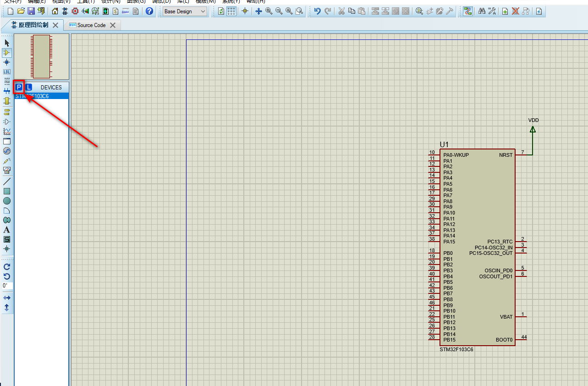The width and height of the screenshot is (588, 386).
Task: Select the 2D Graphics Arc tool
Action: click(x=7, y=210)
